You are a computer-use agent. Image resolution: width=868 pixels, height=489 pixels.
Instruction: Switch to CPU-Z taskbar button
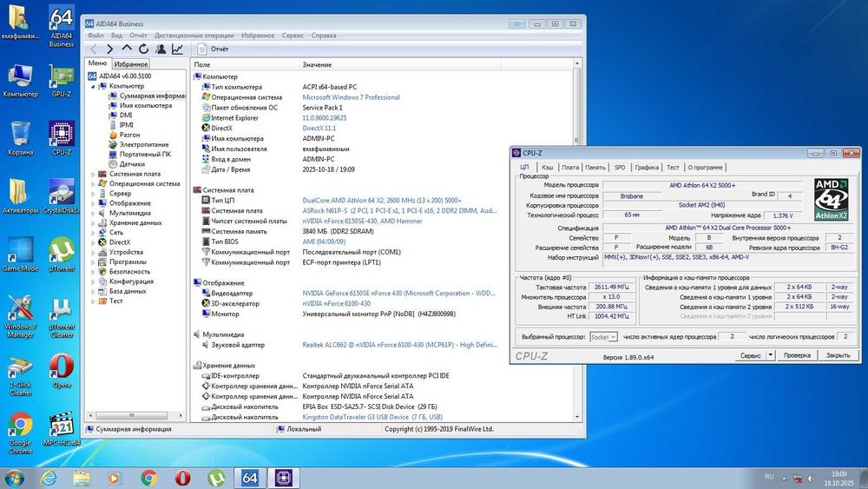point(284,478)
